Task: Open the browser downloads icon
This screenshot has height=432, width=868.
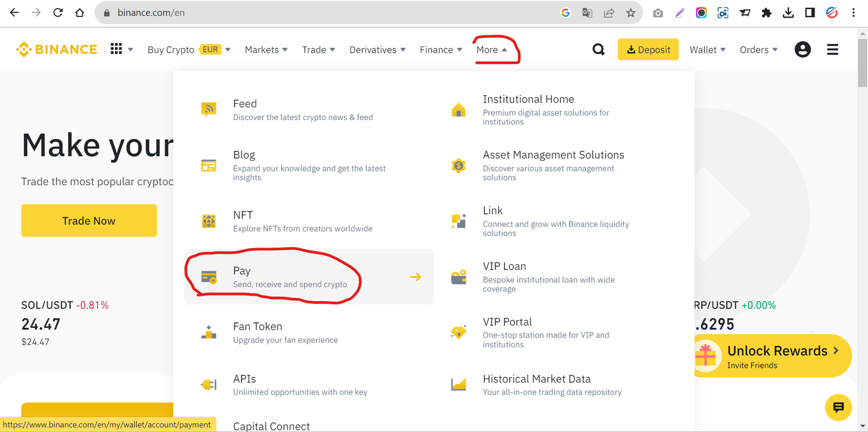Action: [788, 12]
